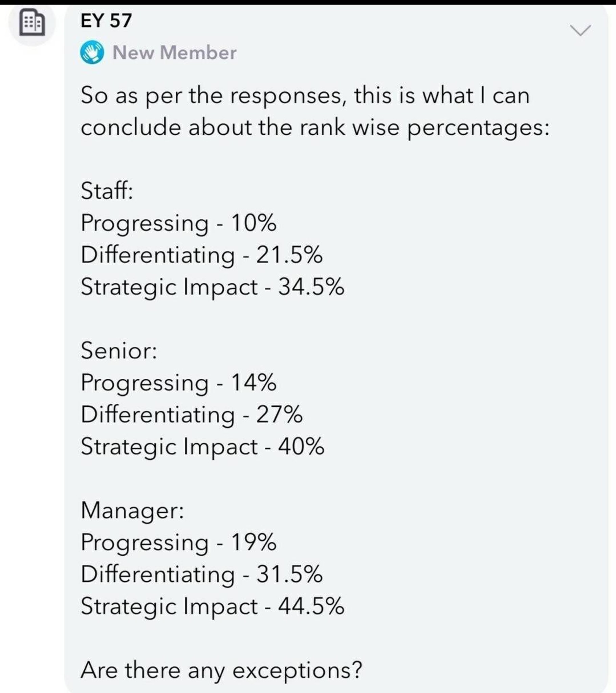Select the 'Differentiating - 31.5%' line

[x=202, y=574]
